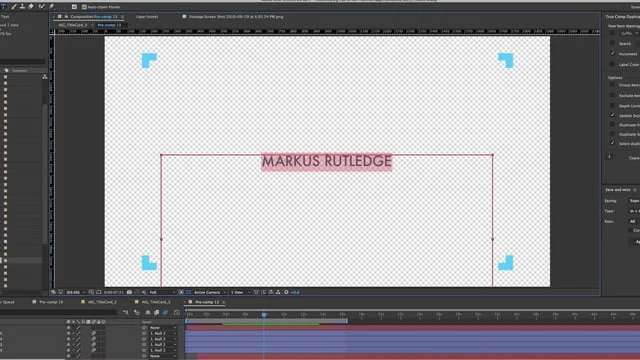
Task: Open the viewer magnification ratio dropdown
Action: tap(76, 292)
